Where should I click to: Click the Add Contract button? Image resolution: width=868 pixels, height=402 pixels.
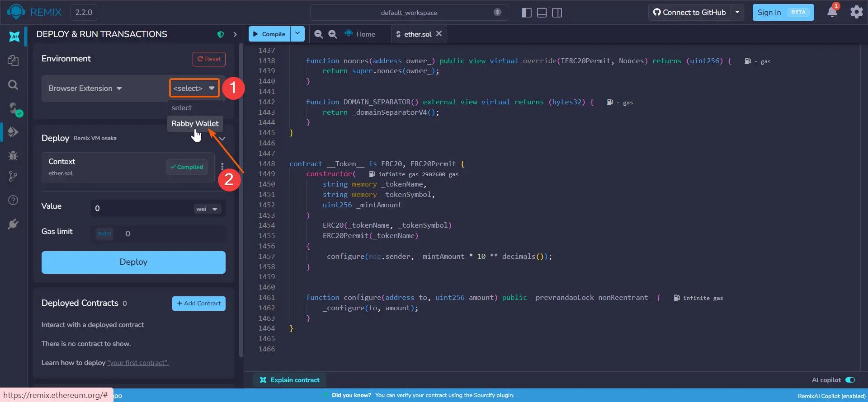[199, 304]
